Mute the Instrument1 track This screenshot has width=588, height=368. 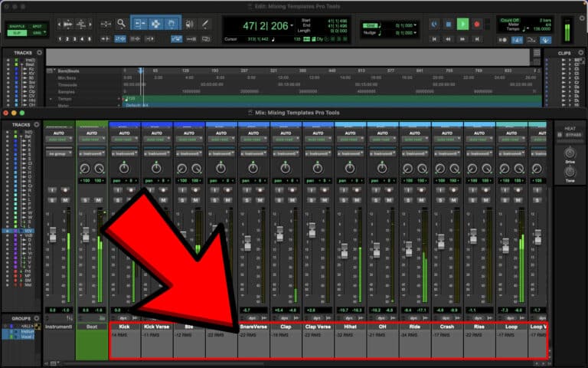65,200
